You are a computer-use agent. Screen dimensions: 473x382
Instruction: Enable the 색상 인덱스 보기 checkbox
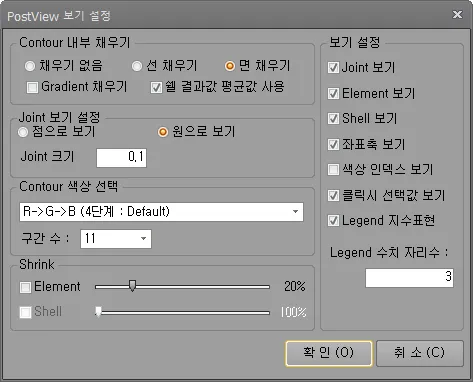tap(333, 169)
